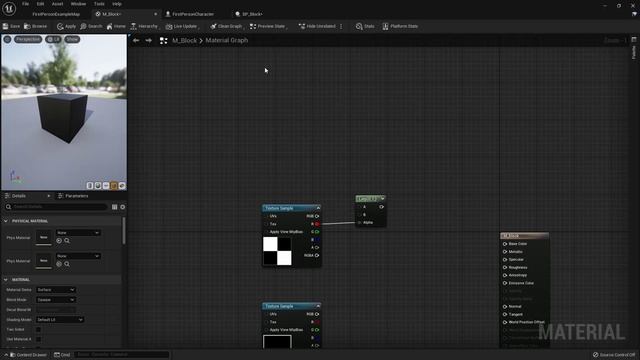Browse to second Phys Material asset
Screen dimensions: 640x360
point(67,264)
